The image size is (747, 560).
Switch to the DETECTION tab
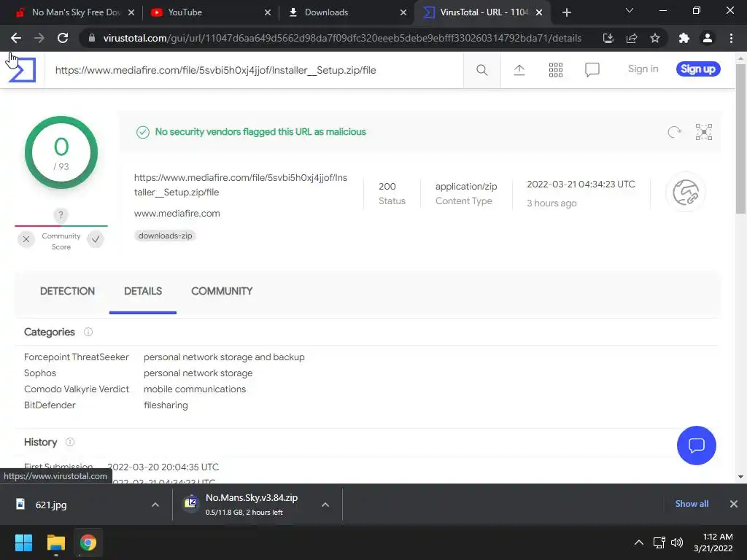pyautogui.click(x=67, y=291)
